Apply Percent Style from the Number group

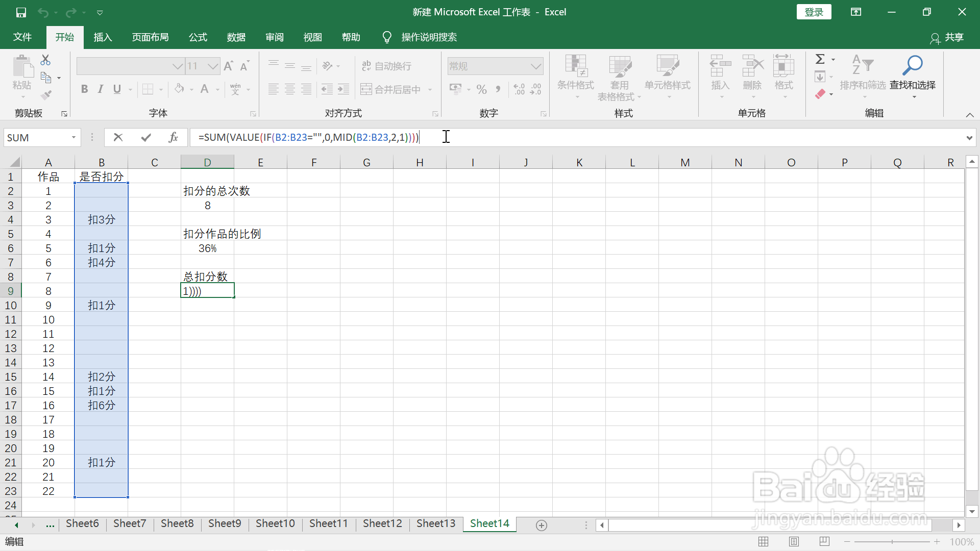coord(481,89)
